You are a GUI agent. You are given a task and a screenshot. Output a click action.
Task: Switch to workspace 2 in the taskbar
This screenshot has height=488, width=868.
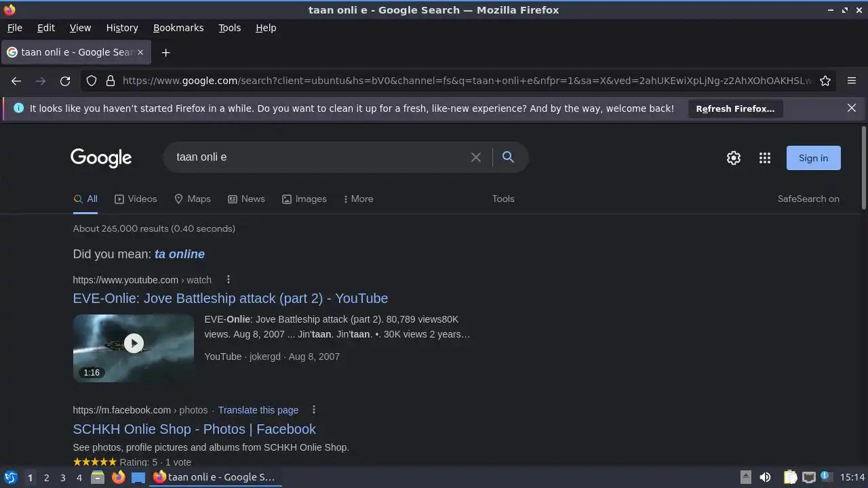(x=46, y=478)
